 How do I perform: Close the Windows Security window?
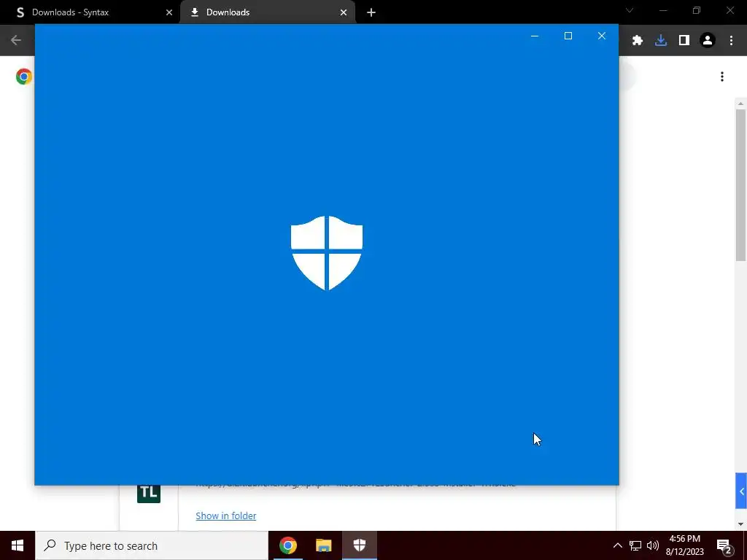602,36
